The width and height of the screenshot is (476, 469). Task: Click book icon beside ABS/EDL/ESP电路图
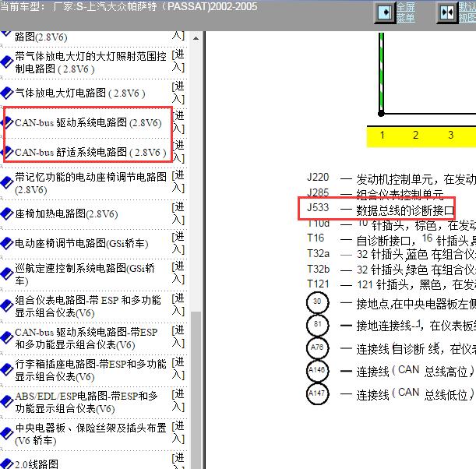6,401
